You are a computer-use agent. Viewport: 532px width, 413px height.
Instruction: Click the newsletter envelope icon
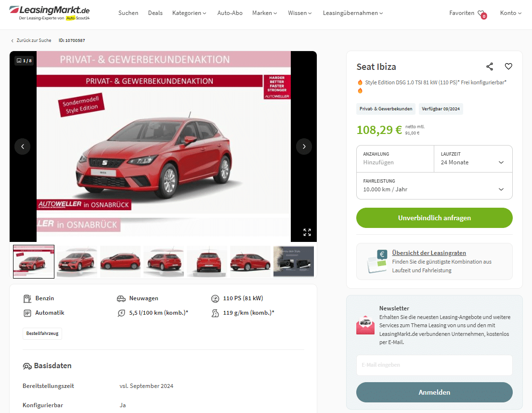[x=365, y=325]
